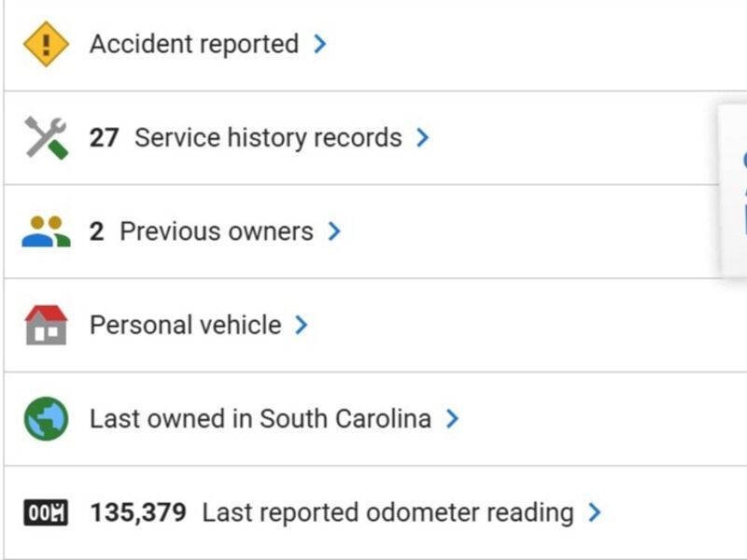Screen dimensions: 747x560
Task: Open the Accident reported details link
Action: click(194, 44)
